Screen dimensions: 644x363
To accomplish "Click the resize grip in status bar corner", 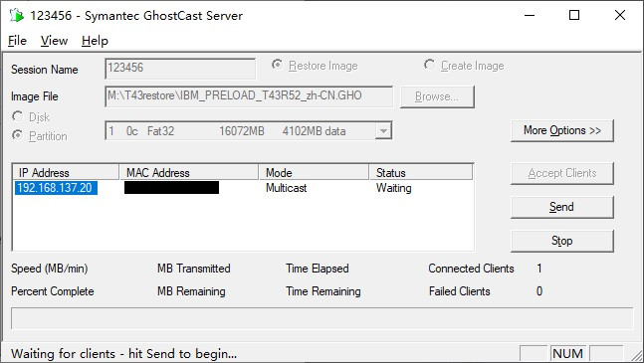I will click(x=637, y=355).
